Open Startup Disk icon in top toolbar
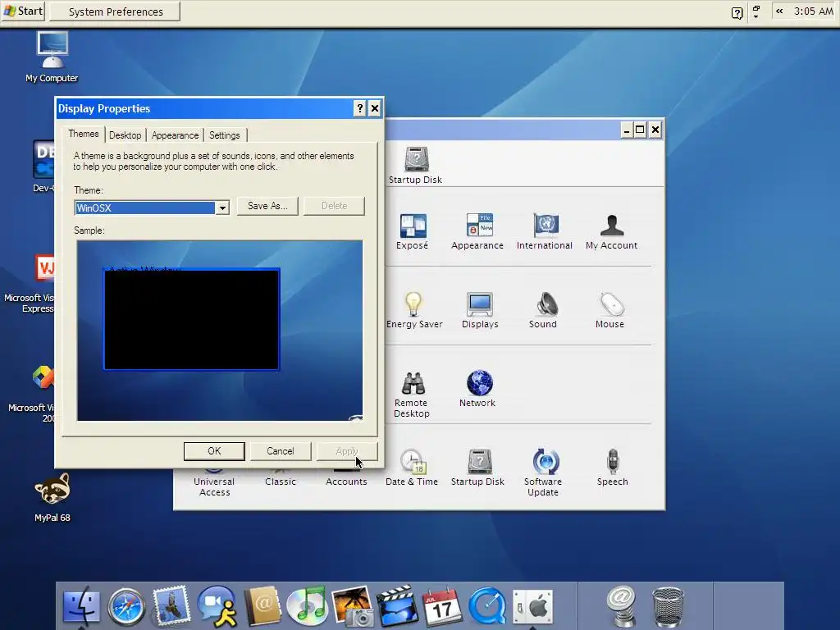 click(x=416, y=159)
